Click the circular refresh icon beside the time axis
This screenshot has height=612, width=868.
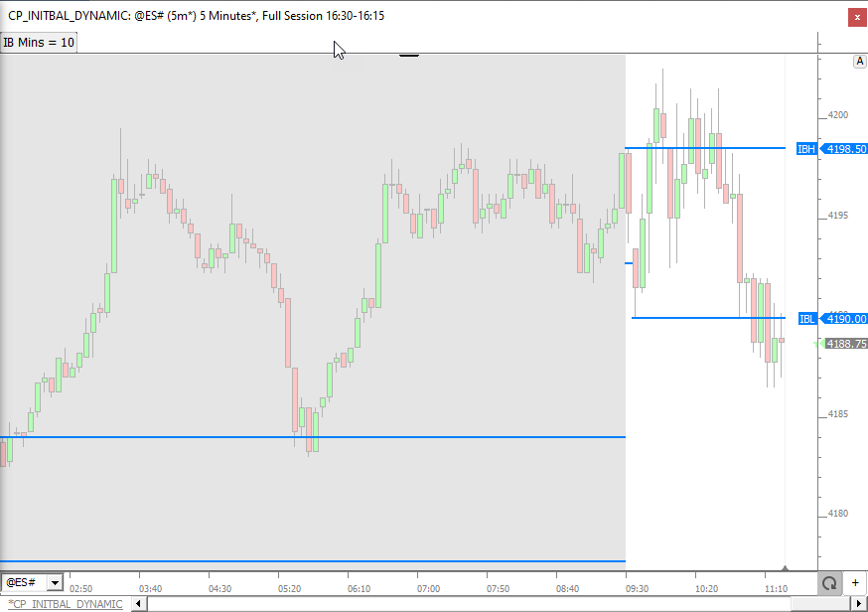tap(828, 582)
